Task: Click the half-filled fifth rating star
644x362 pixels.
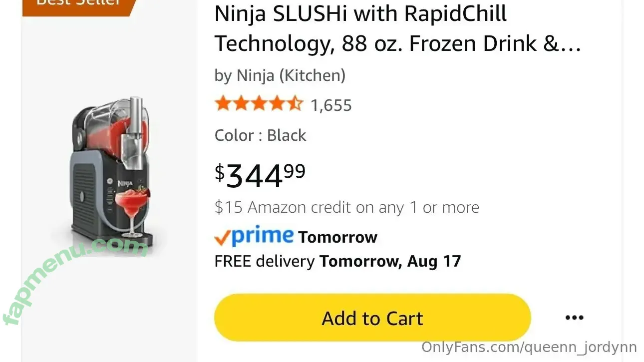Action: click(x=296, y=104)
